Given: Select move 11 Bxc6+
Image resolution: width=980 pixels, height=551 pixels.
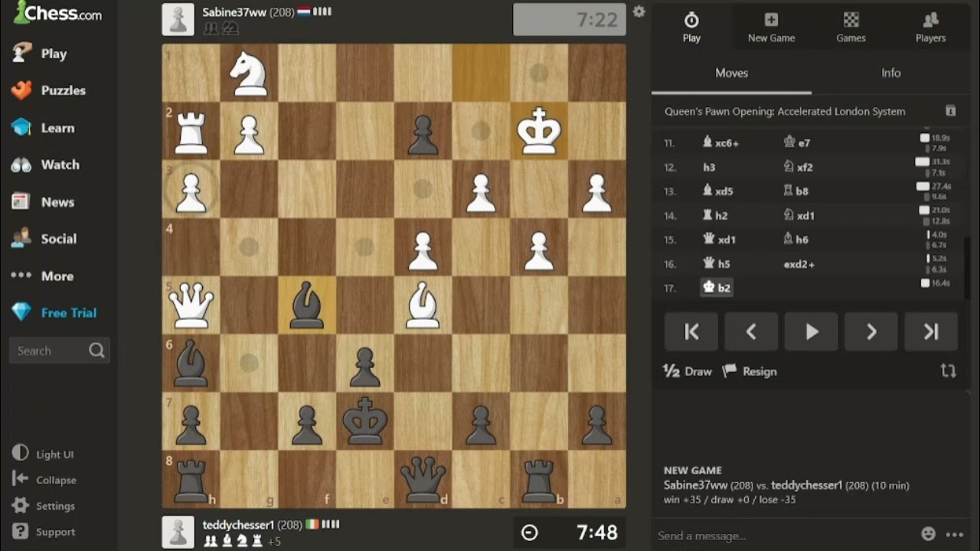Looking at the screenshot, I should pyautogui.click(x=720, y=142).
